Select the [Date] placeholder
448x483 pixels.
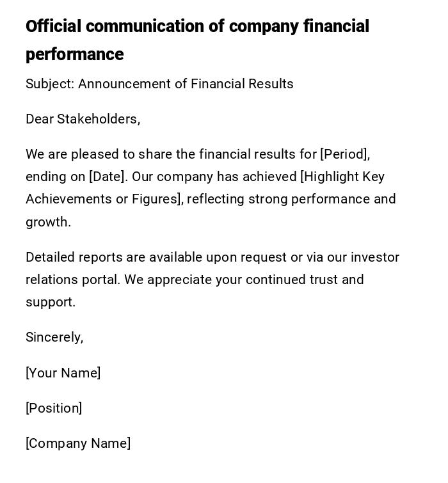click(107, 177)
